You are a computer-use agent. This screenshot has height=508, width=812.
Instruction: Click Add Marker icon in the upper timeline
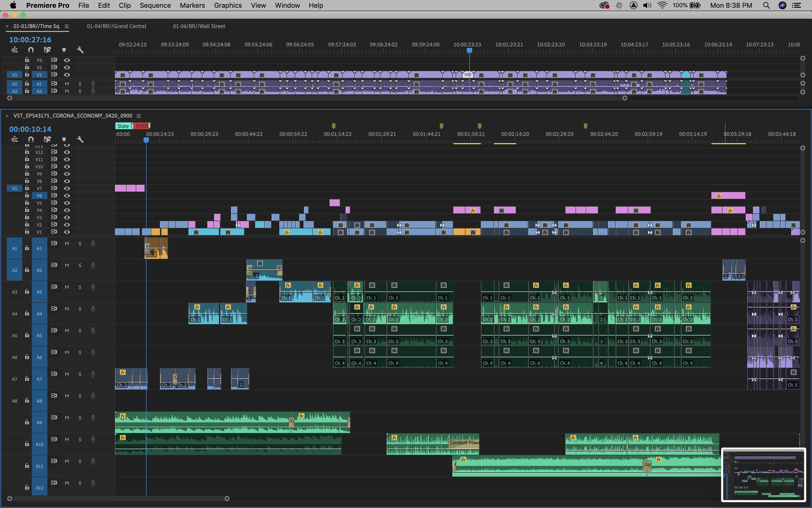click(x=64, y=50)
